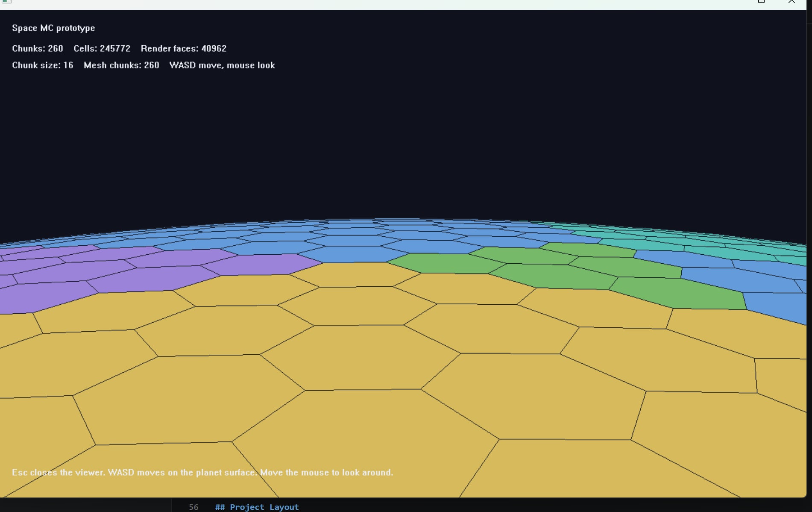Viewport: 812px width, 512px height.
Task: Click the Space MC prototype title text
Action: tap(53, 28)
